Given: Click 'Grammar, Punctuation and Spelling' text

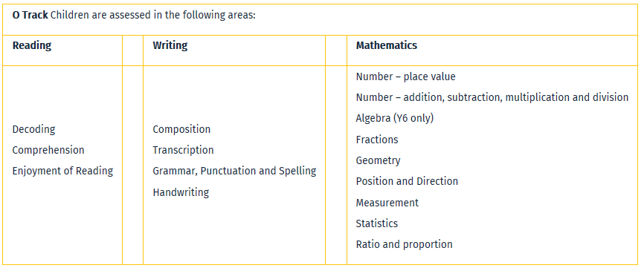Looking at the screenshot, I should [x=234, y=171].
